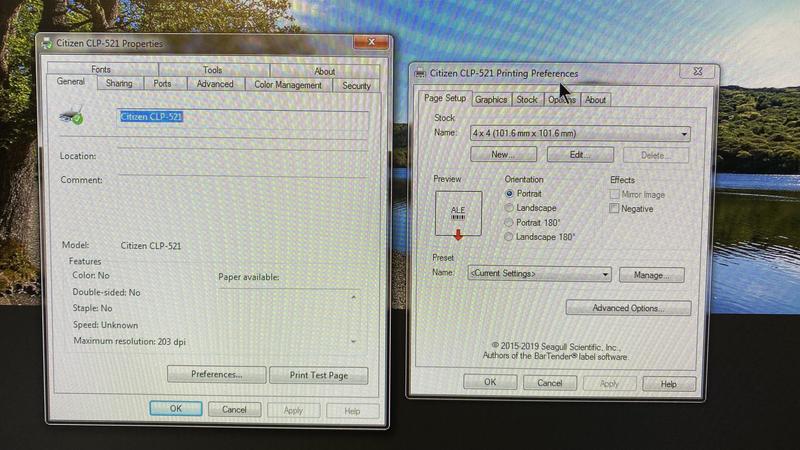Click Cancel in the Properties window
Viewport: 800px width, 450px height.
point(234,410)
